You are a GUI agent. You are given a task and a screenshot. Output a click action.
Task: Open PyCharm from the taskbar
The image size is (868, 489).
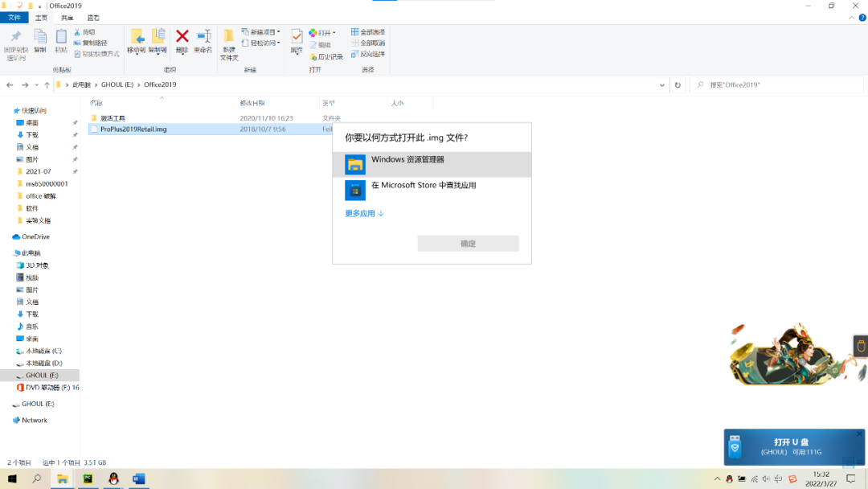[x=88, y=479]
